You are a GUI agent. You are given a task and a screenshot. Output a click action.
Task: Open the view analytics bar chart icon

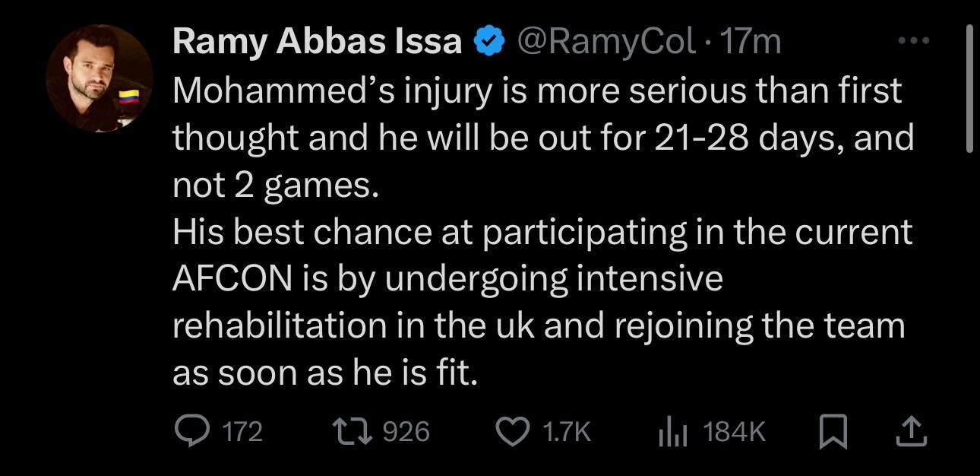[672, 433]
